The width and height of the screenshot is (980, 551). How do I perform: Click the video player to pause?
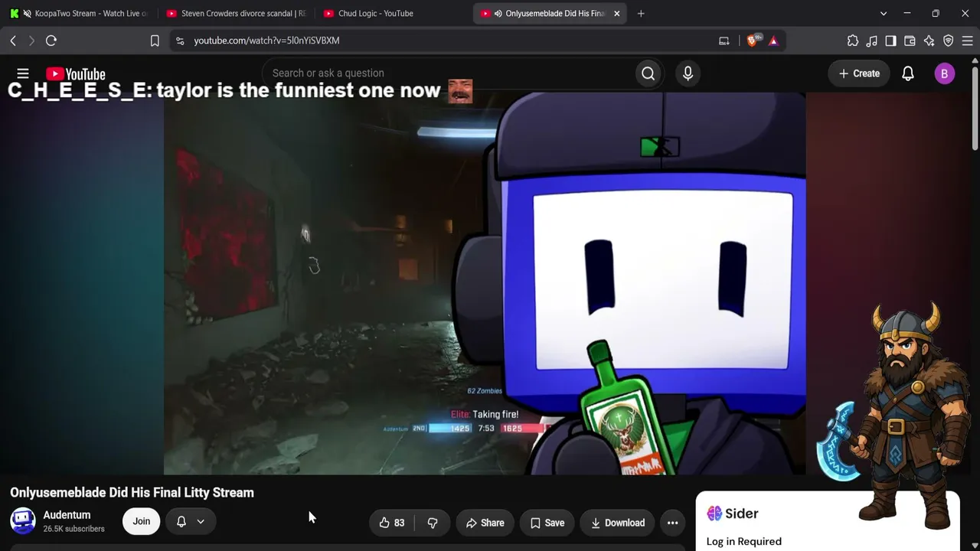pos(484,283)
